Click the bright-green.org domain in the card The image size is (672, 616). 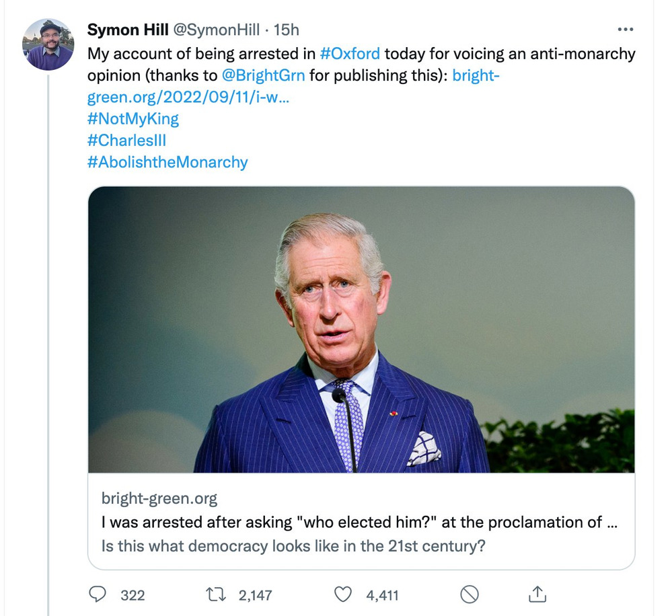point(159,498)
